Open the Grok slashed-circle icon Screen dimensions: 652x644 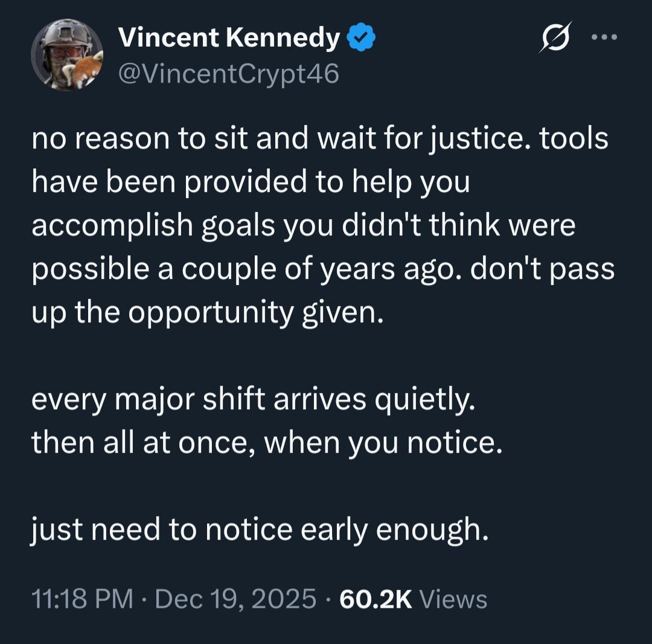click(x=554, y=37)
